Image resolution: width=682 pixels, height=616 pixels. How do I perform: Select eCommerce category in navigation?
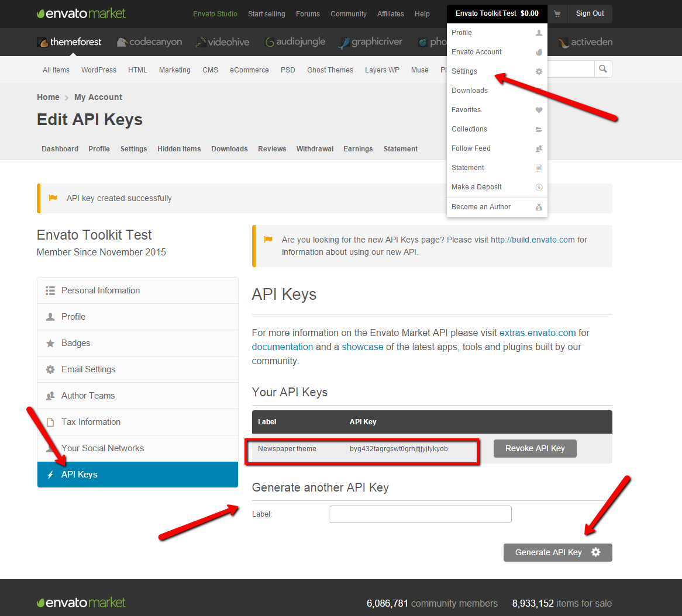coord(249,70)
